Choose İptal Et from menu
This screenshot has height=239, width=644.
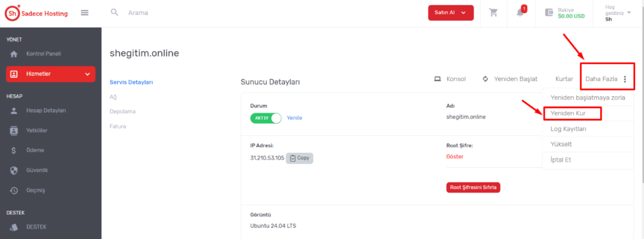point(588,160)
